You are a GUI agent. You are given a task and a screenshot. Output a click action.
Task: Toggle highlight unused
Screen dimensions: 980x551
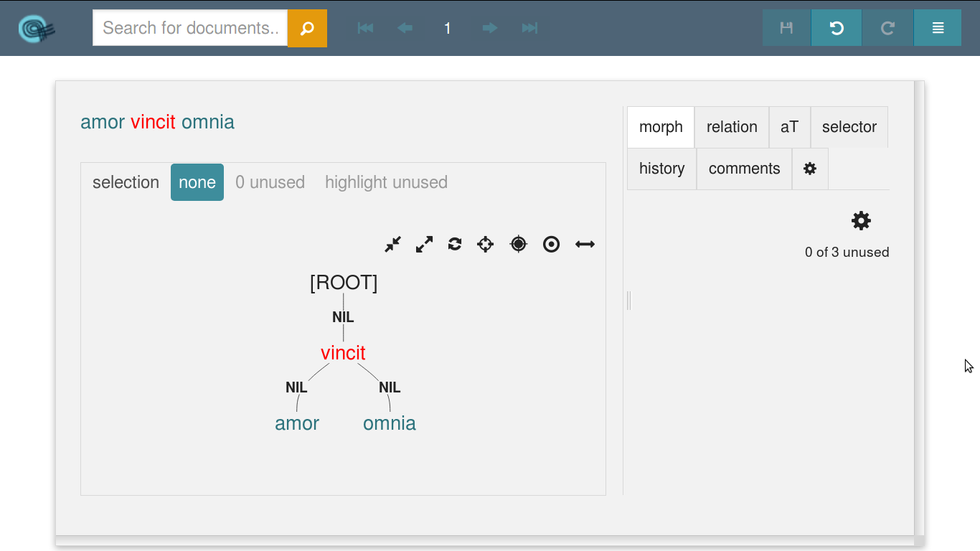pyautogui.click(x=386, y=182)
